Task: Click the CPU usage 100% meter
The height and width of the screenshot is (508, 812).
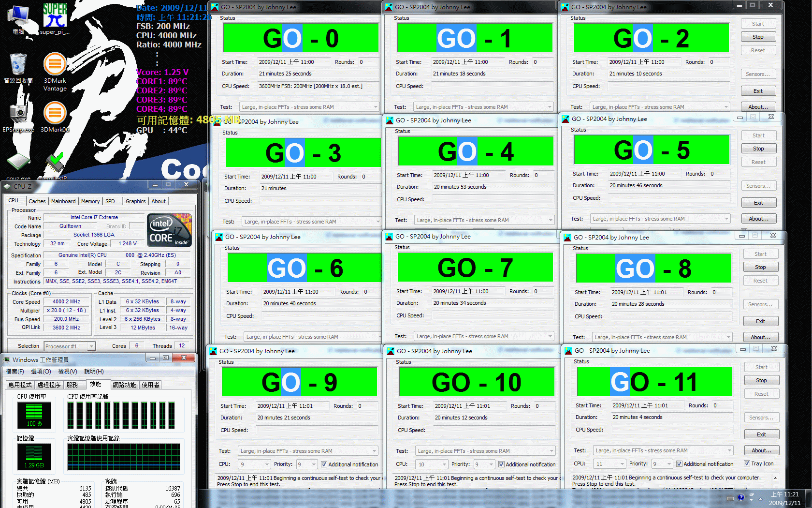Action: click(34, 415)
